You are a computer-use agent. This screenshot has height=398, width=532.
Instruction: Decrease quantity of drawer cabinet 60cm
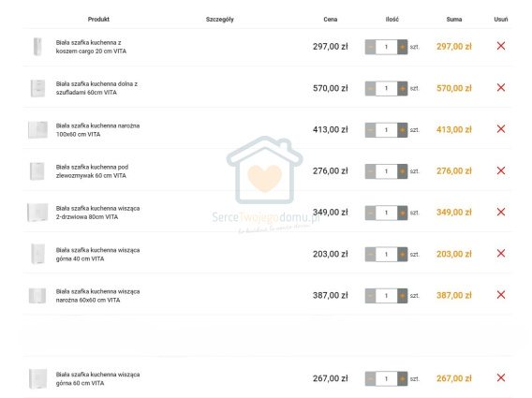(370, 89)
